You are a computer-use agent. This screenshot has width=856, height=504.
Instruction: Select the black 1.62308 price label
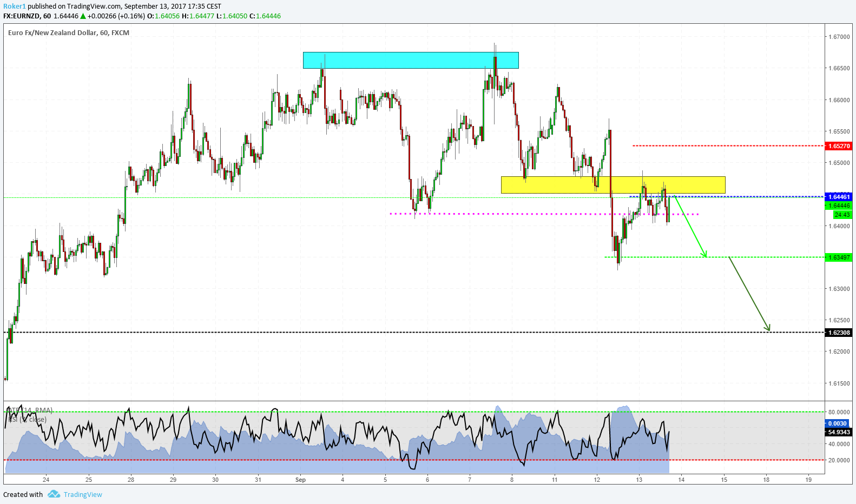click(x=839, y=333)
